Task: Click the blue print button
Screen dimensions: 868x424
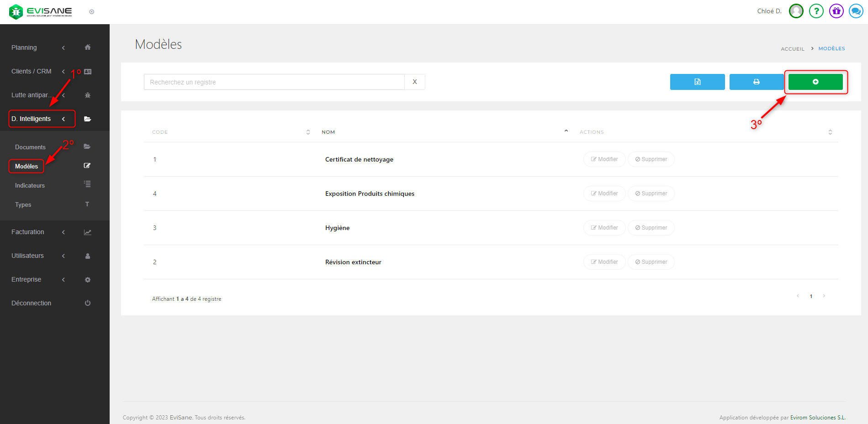Action: point(756,82)
